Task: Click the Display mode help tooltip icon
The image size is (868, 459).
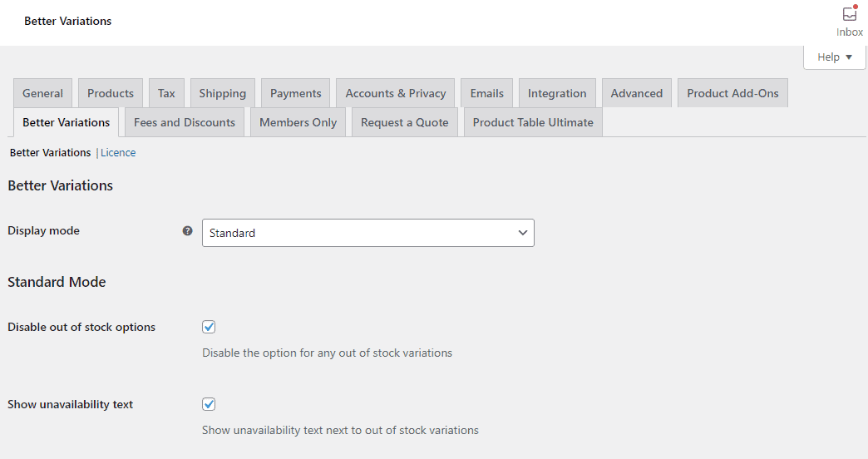Action: tap(188, 231)
